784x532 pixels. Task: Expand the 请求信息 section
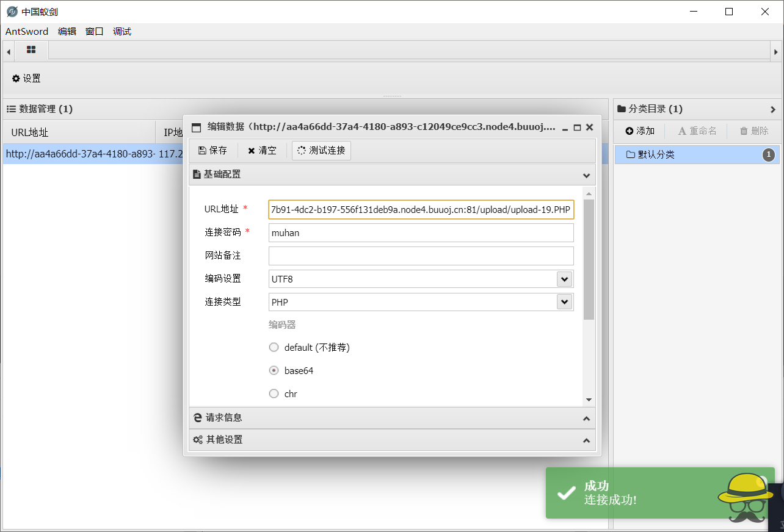[x=392, y=418]
